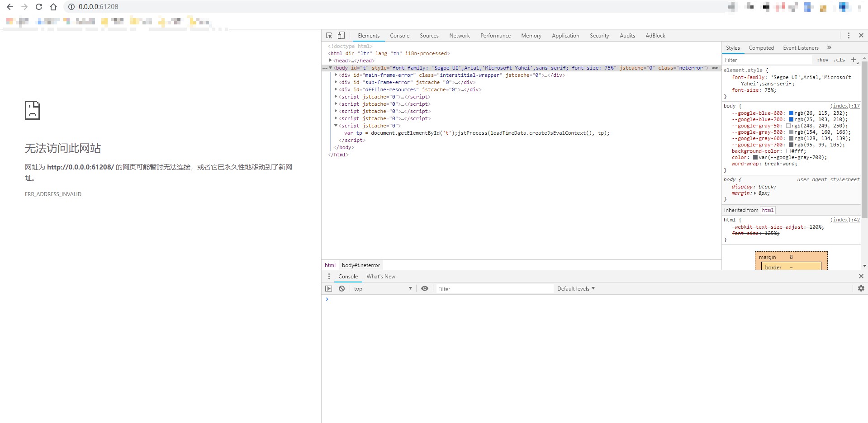Click the color swatch for --google-blue-600

point(791,113)
